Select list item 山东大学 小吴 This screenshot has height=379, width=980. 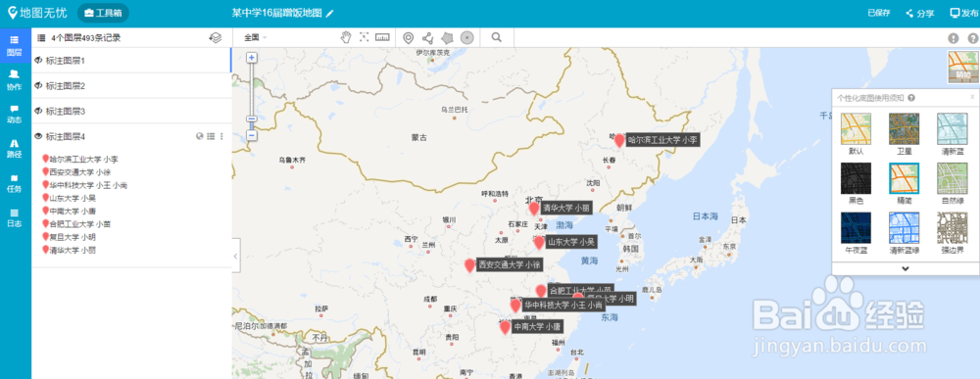69,199
